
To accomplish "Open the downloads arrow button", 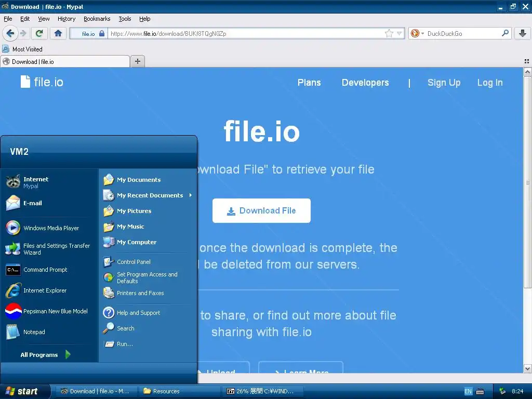I will tap(523, 33).
